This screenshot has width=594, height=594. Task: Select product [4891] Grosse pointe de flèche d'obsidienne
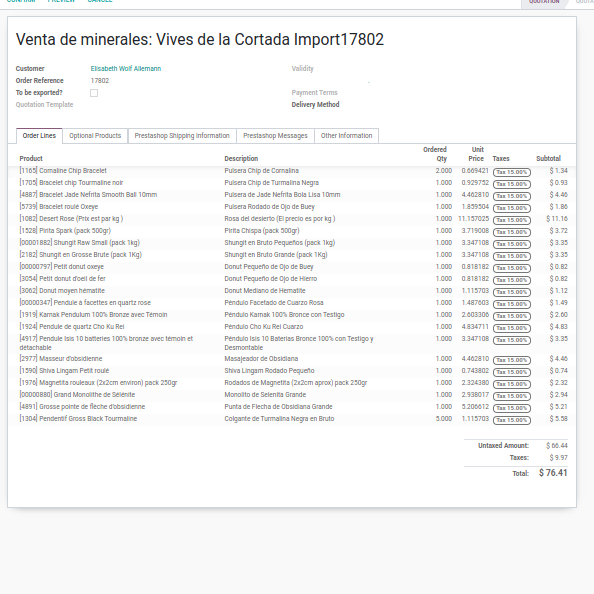pyautogui.click(x=82, y=407)
